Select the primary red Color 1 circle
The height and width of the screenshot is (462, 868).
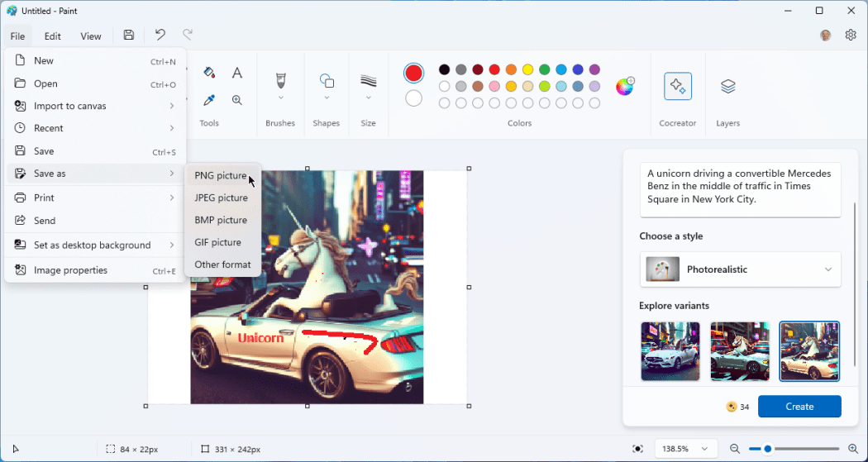point(413,73)
